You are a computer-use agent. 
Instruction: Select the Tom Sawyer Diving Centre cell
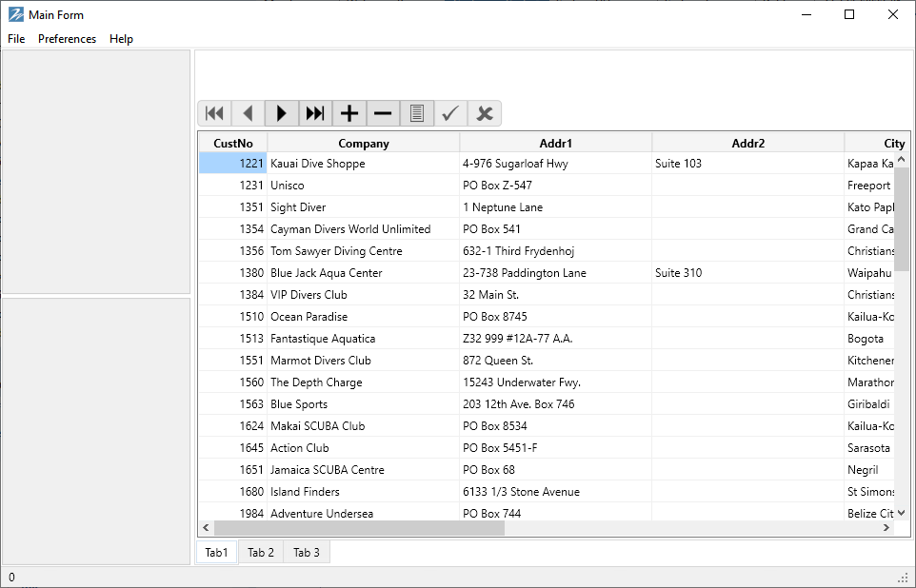click(364, 251)
